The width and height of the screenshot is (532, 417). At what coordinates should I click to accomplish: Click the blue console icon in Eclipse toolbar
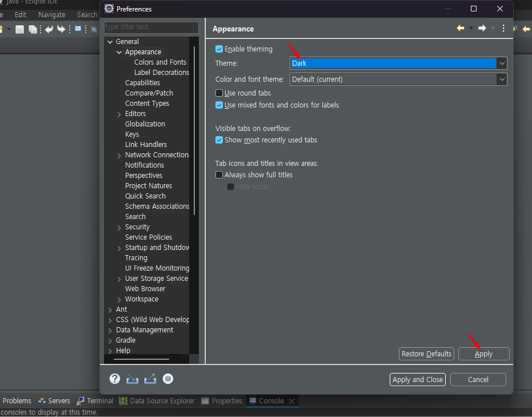tap(78, 29)
